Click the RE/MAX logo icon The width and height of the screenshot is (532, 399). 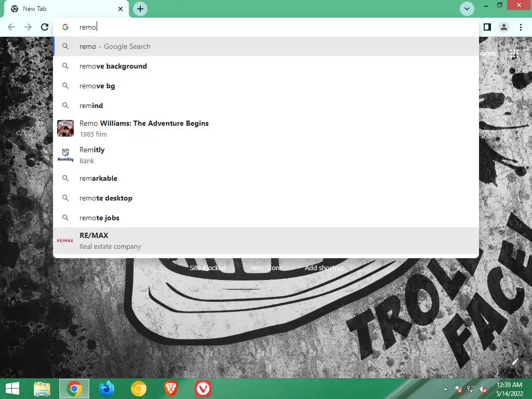(x=65, y=241)
